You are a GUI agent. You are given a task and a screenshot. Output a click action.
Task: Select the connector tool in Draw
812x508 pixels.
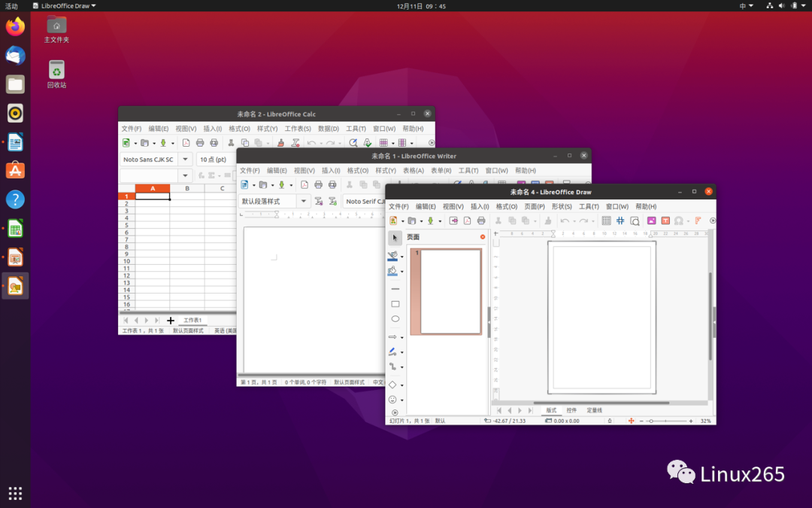point(392,367)
